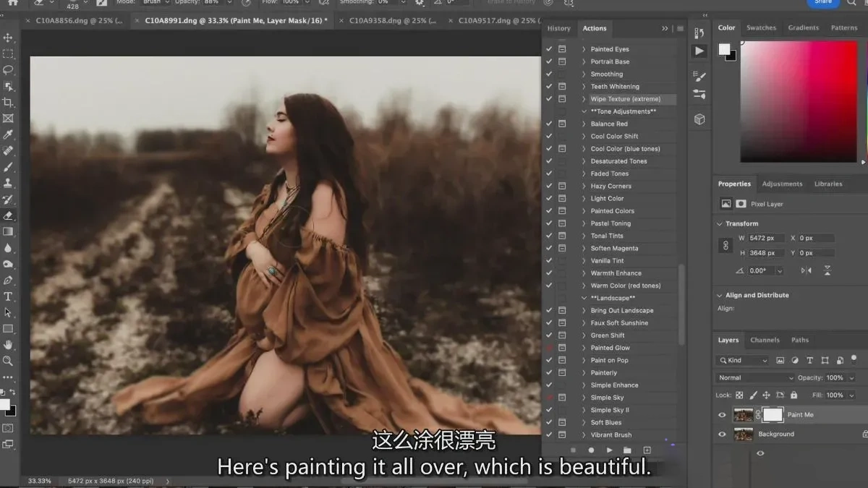Select the Eyedropper tool
This screenshot has height=488, width=868.
coord(8,134)
